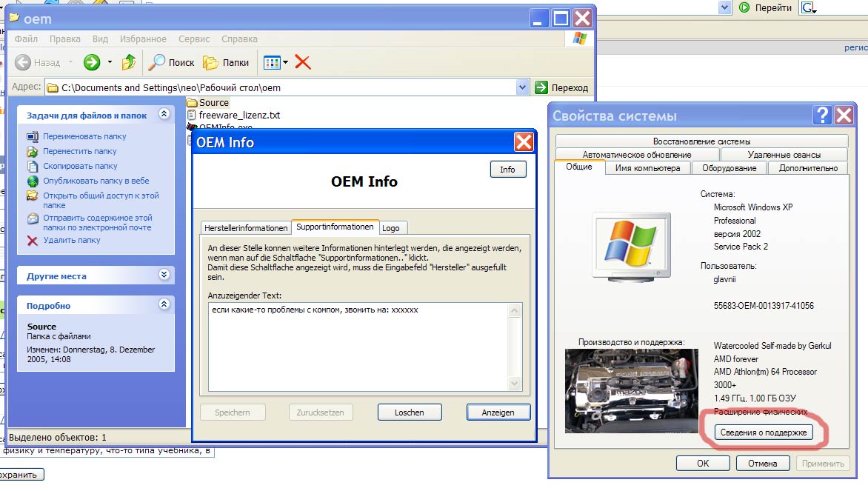Click Сведения о поддержке button
Viewport: 868px width, 491px height.
[x=764, y=432]
